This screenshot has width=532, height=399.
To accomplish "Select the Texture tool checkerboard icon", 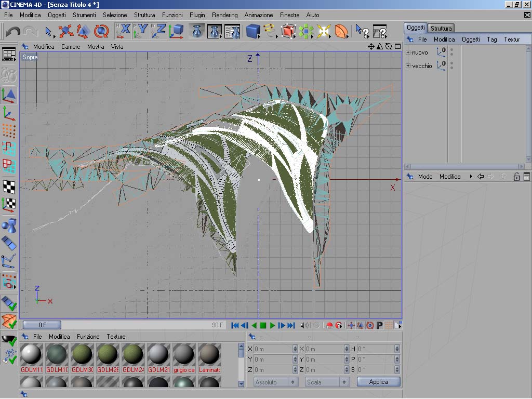I will 9,187.
